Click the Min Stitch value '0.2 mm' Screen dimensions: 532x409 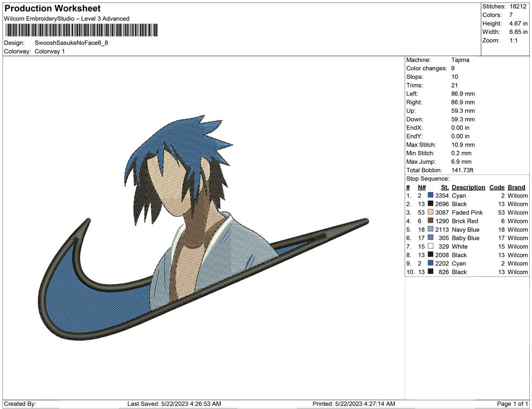pyautogui.click(x=462, y=153)
